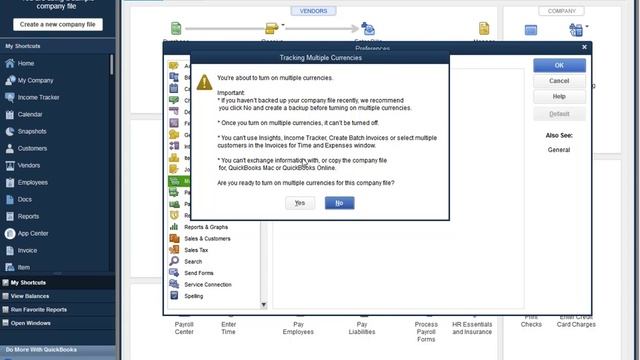640x360 pixels.
Task: Click Do More With QuickBooks bar
Action: pyautogui.click(x=57, y=350)
